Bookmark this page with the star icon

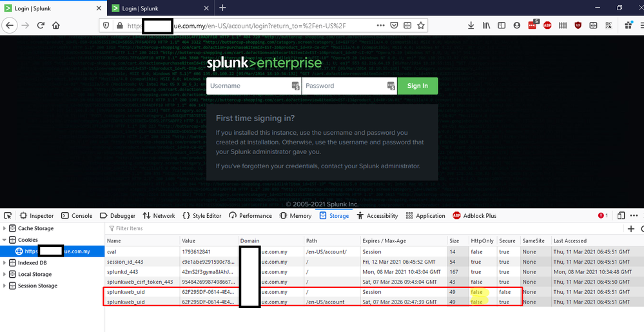(x=421, y=26)
